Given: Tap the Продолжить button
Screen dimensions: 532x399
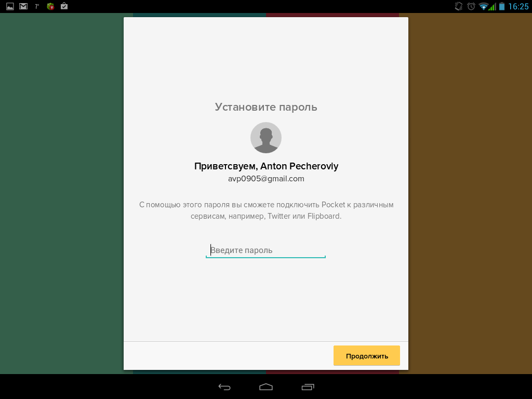Looking at the screenshot, I should 366,355.
